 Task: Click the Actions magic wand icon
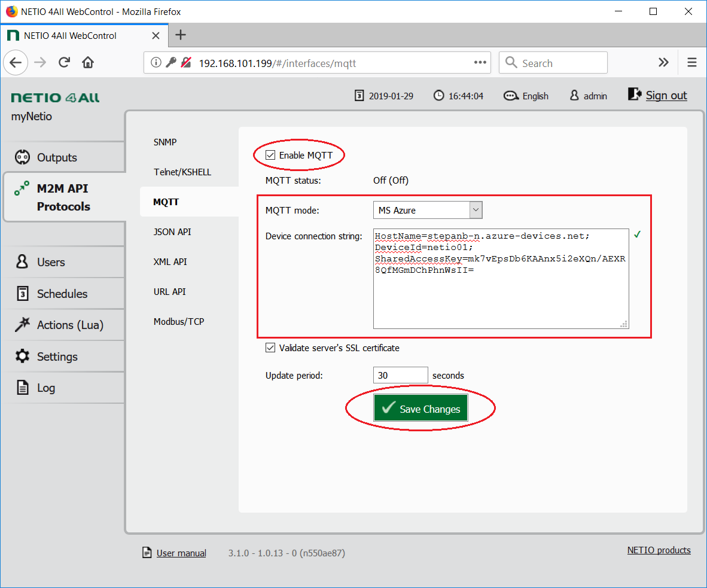22,324
